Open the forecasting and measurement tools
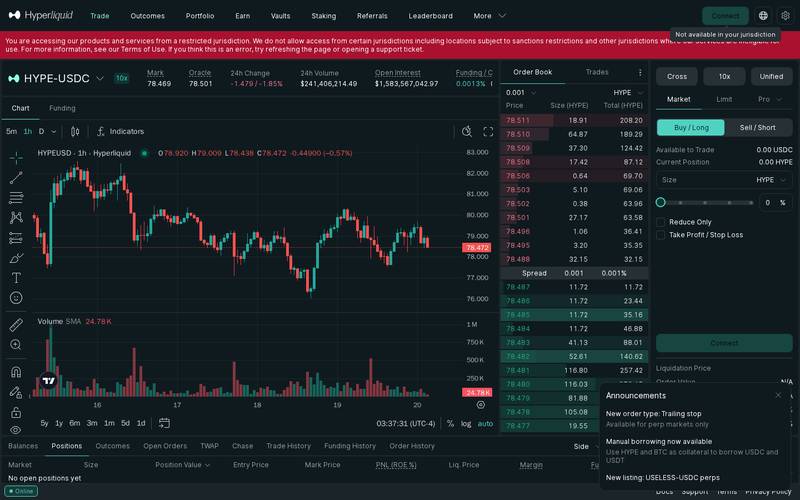This screenshot has height=500, width=800. click(x=16, y=238)
